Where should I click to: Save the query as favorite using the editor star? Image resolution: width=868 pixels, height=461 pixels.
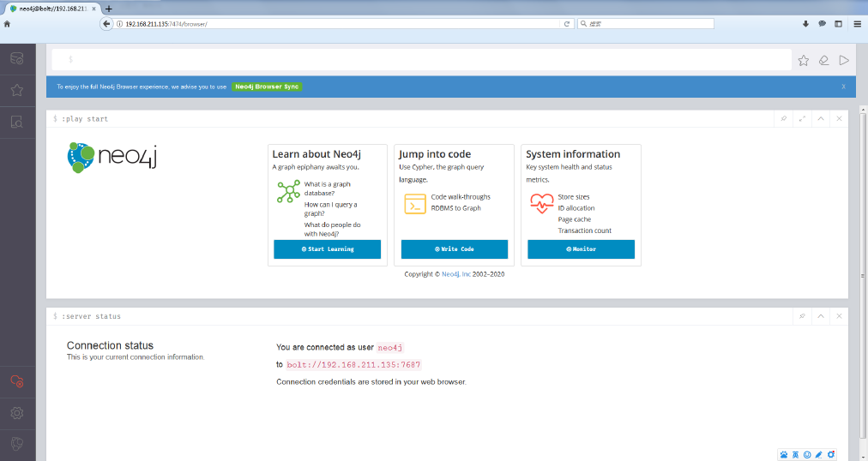click(x=804, y=60)
